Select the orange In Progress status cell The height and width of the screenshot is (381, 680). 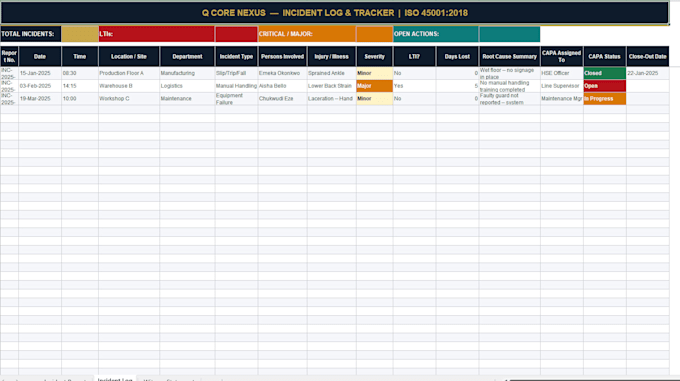[605, 98]
